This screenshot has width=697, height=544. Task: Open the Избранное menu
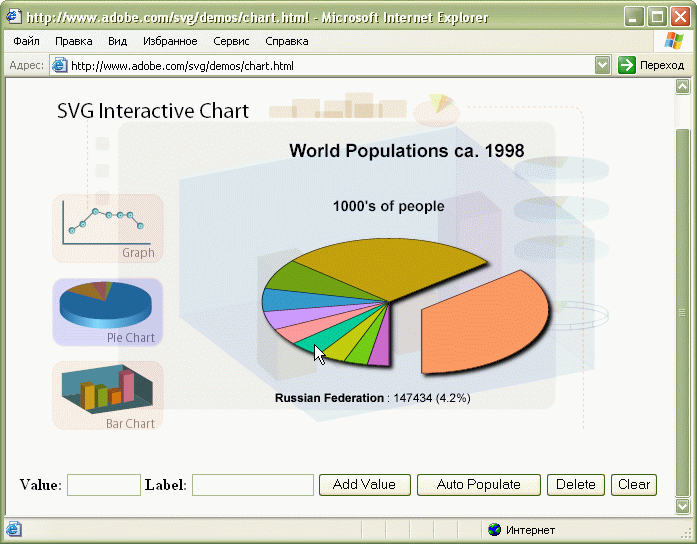pos(170,41)
